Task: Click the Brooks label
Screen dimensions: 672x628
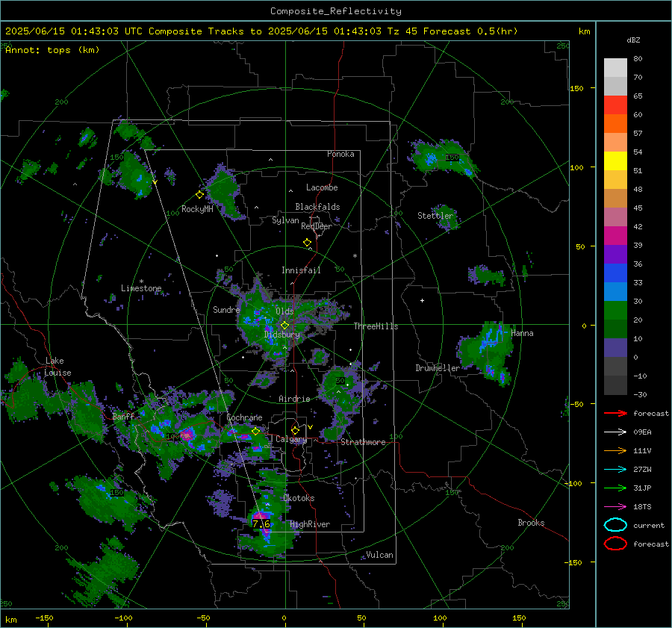Action: [x=531, y=523]
